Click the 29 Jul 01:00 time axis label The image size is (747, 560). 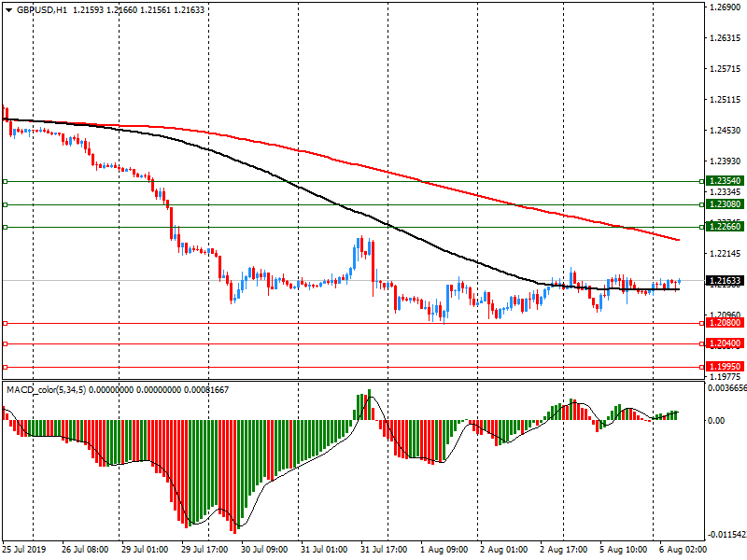(145, 550)
